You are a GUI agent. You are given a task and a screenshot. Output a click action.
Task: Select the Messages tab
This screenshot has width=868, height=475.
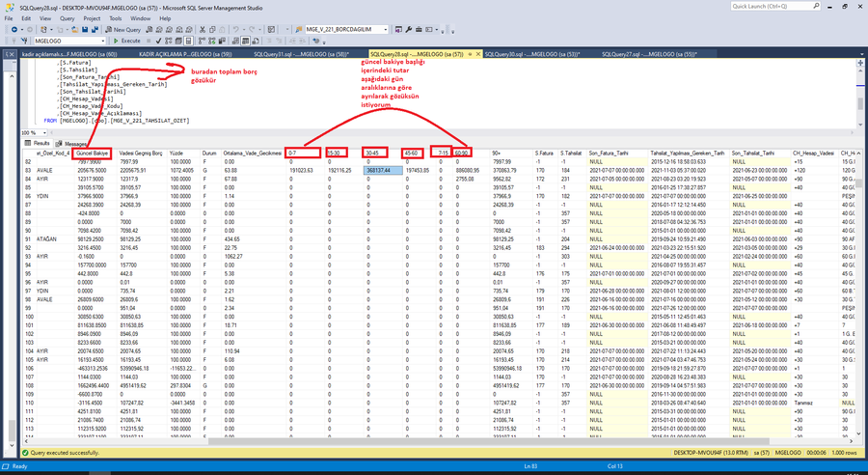point(70,144)
